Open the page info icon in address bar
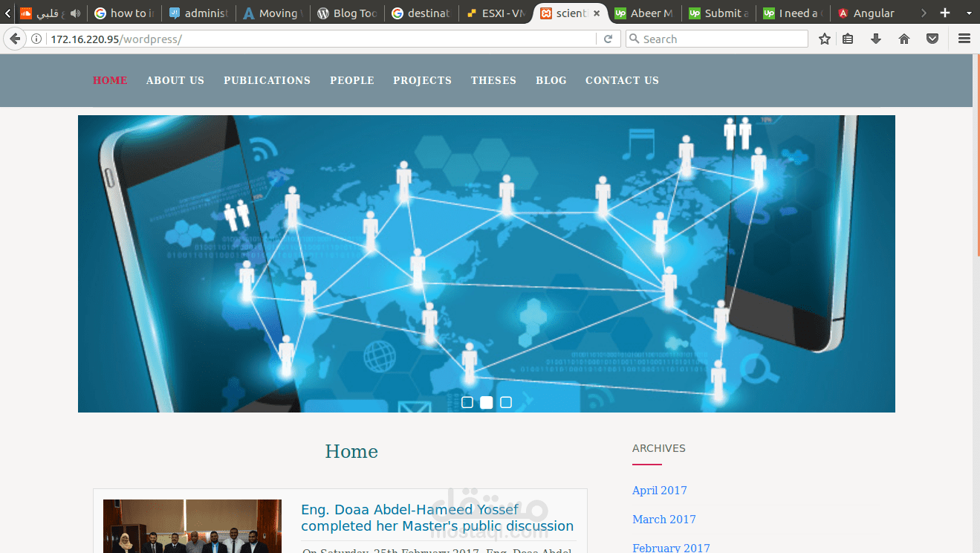This screenshot has height=553, width=980. point(36,38)
